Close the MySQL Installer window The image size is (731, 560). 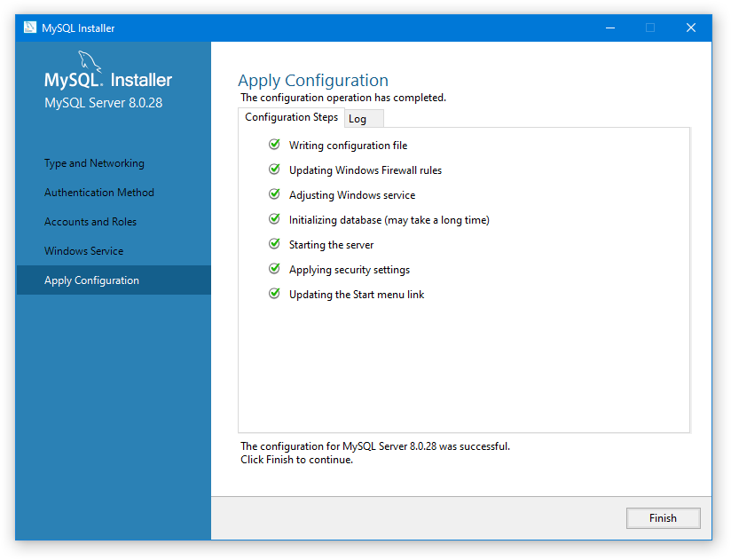coord(690,28)
